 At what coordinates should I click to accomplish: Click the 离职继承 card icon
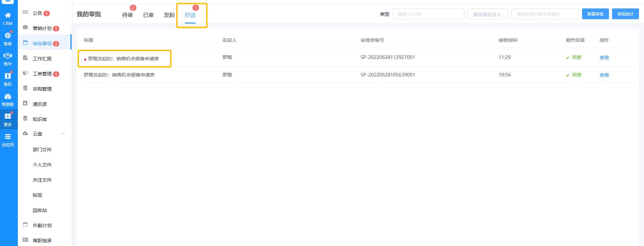[x=25, y=240]
